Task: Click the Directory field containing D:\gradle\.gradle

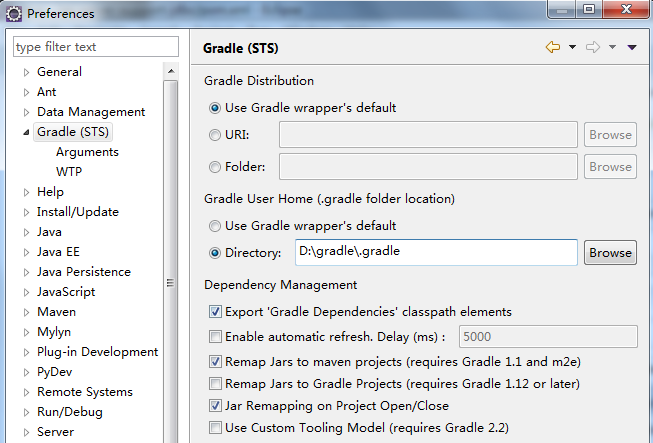Action: [x=436, y=252]
